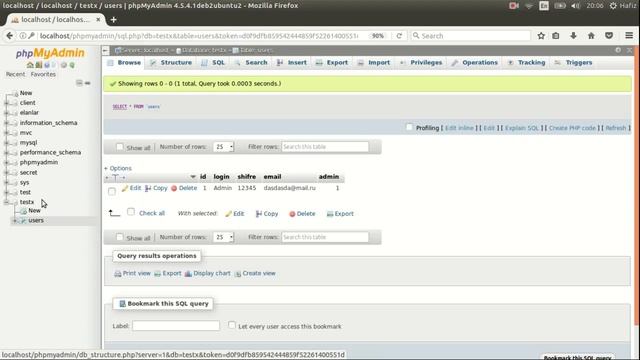The height and width of the screenshot is (360, 640).
Task: Click the phpMyAdmin home icon
Action: coord(30,65)
